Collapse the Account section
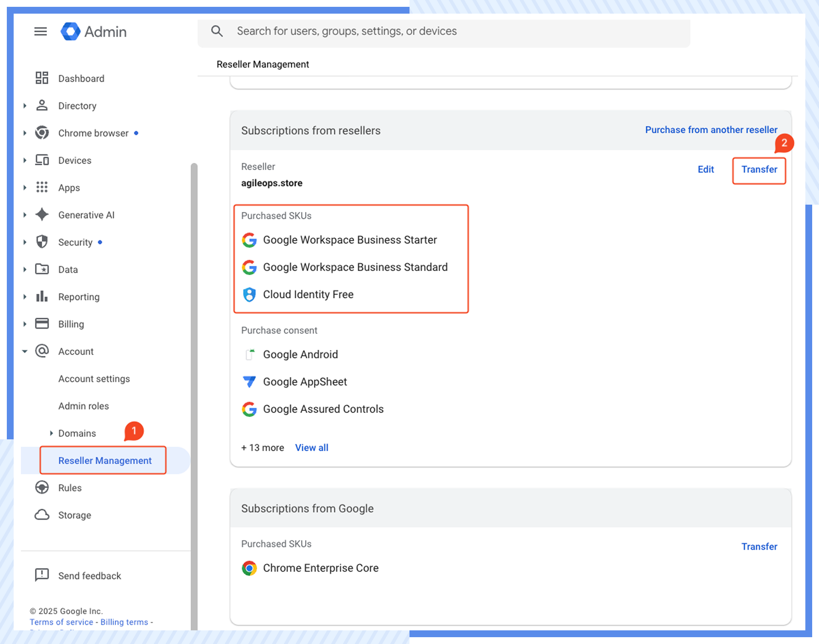The height and width of the screenshot is (644, 819). [x=25, y=351]
